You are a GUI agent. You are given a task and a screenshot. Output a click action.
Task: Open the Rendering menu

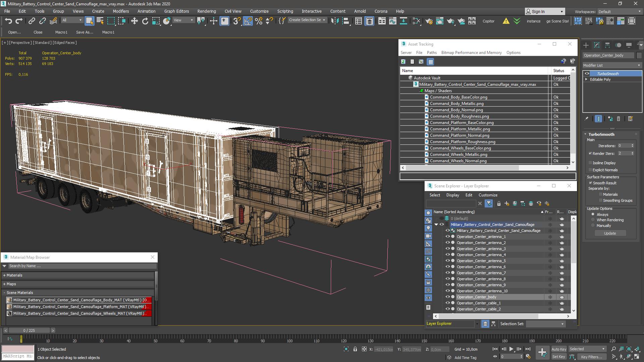(207, 11)
